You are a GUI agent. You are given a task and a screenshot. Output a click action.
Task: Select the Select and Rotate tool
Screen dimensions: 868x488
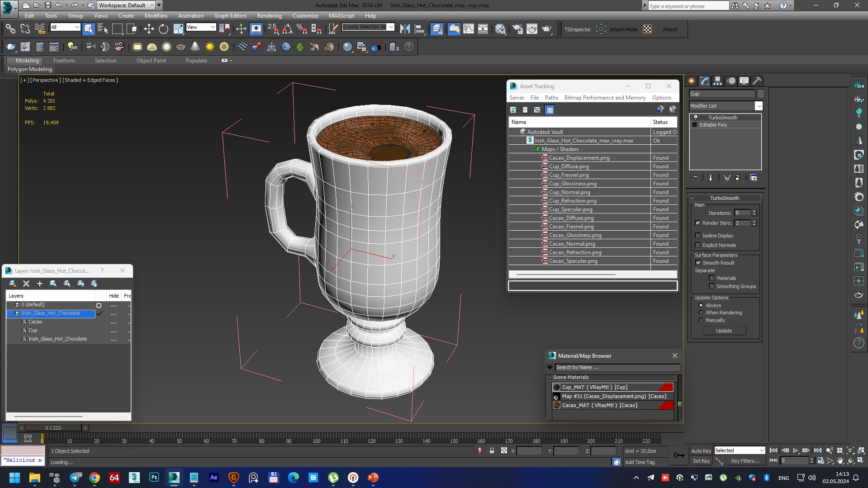(x=163, y=29)
